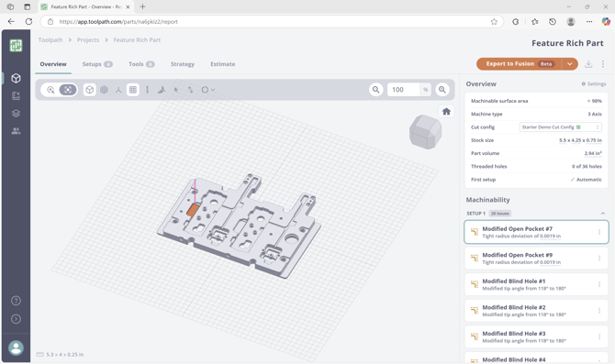The height and width of the screenshot is (364, 615).
Task: Open the team members icon in sidebar
Action: 16,131
